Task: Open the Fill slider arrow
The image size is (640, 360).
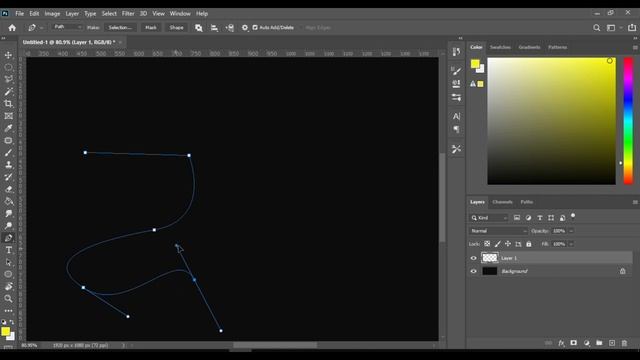Action: pos(571,244)
